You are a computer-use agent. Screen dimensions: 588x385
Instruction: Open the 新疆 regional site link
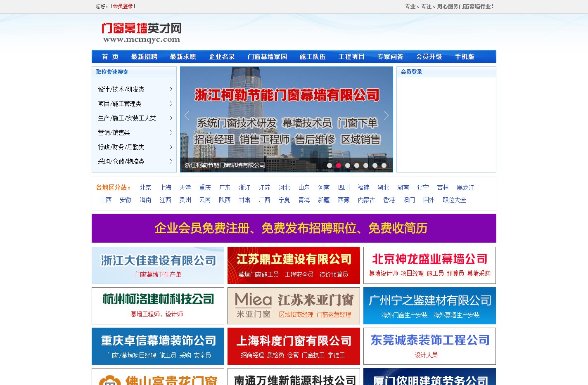pos(324,200)
